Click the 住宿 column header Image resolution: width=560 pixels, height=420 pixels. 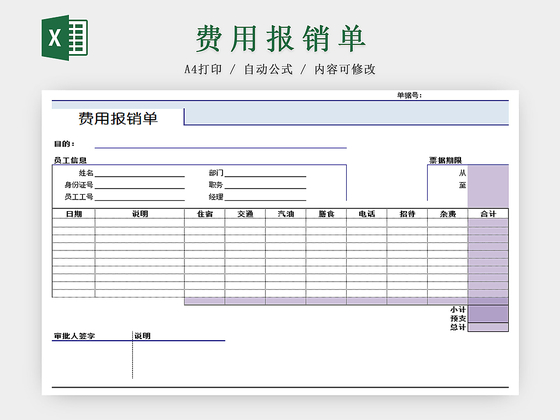tap(205, 214)
